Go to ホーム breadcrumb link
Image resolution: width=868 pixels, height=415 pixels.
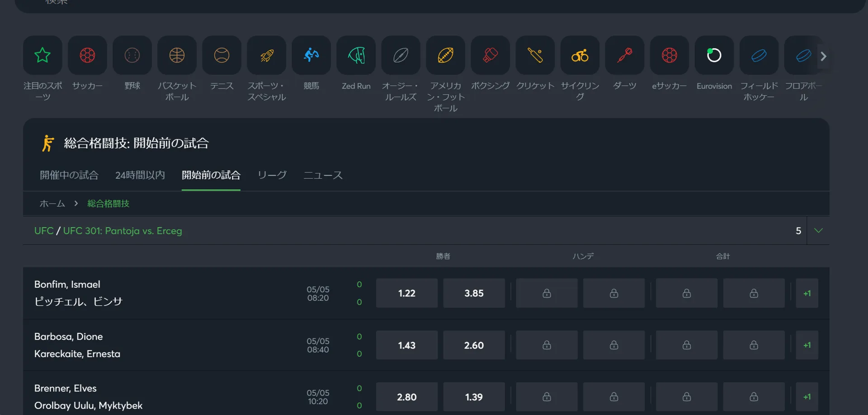click(x=52, y=204)
